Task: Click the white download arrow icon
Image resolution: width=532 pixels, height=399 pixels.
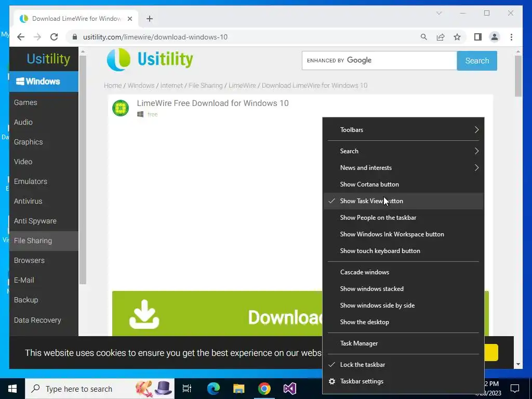Action: point(144,314)
